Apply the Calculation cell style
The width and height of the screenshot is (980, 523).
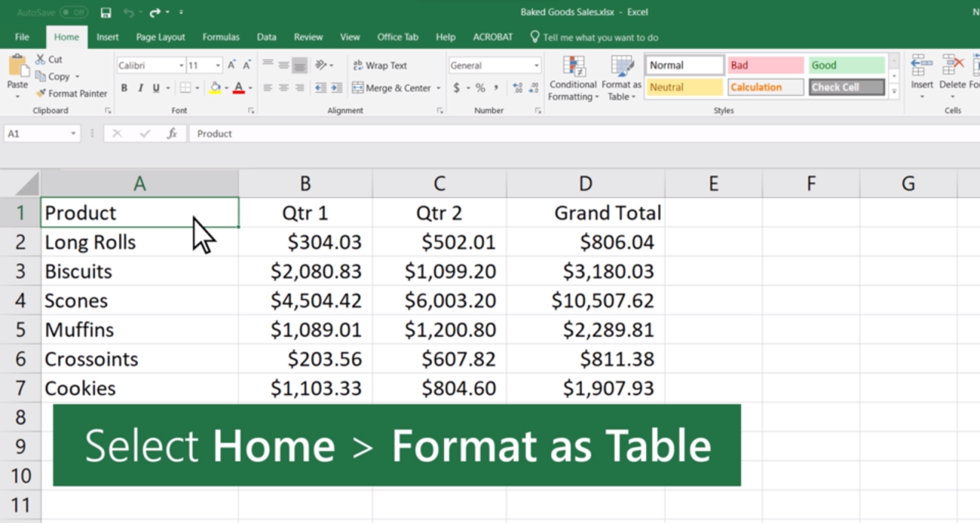(x=766, y=87)
